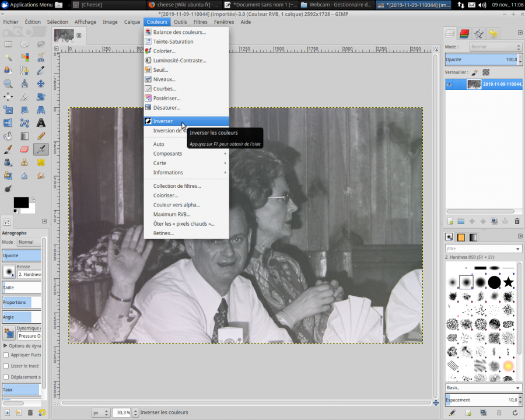Choose the Free Select lasso tool
This screenshot has width=525, height=420.
(41, 44)
